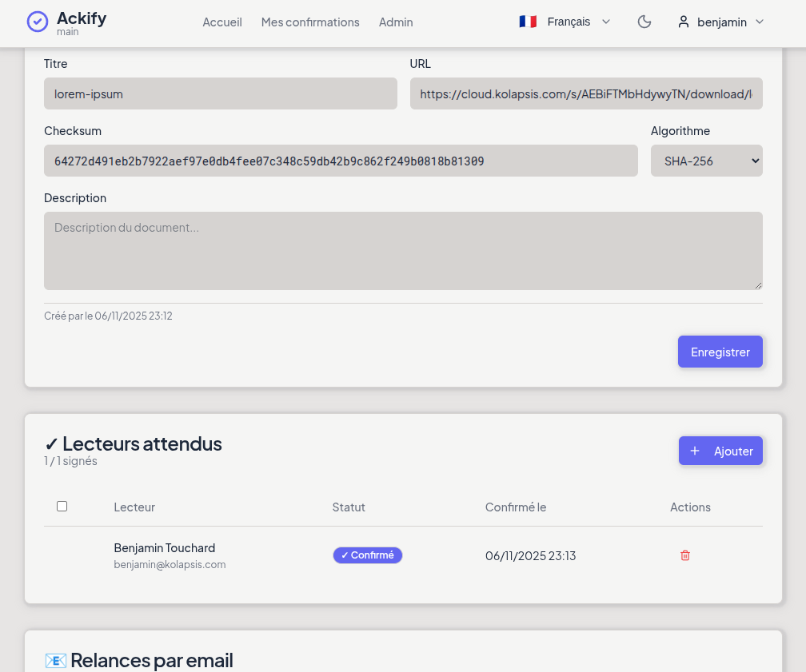This screenshot has height=672, width=806.
Task: Expand the Français language selector
Action: coord(606,22)
